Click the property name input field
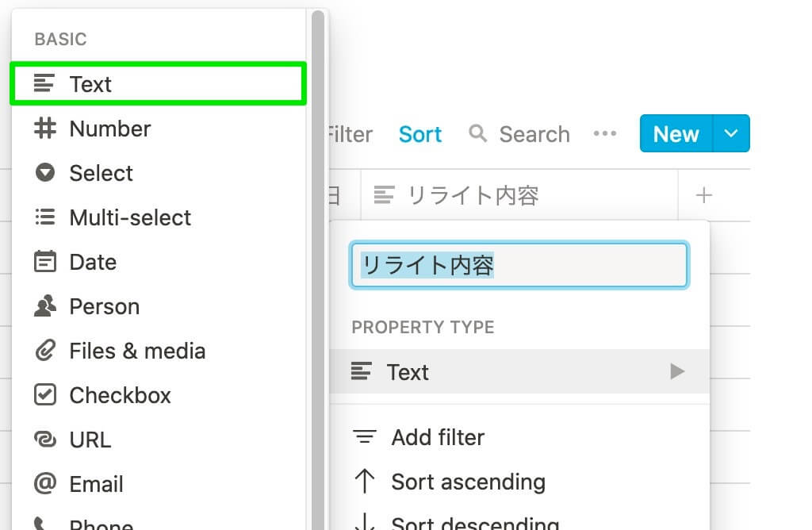The height and width of the screenshot is (530, 812). point(519,265)
